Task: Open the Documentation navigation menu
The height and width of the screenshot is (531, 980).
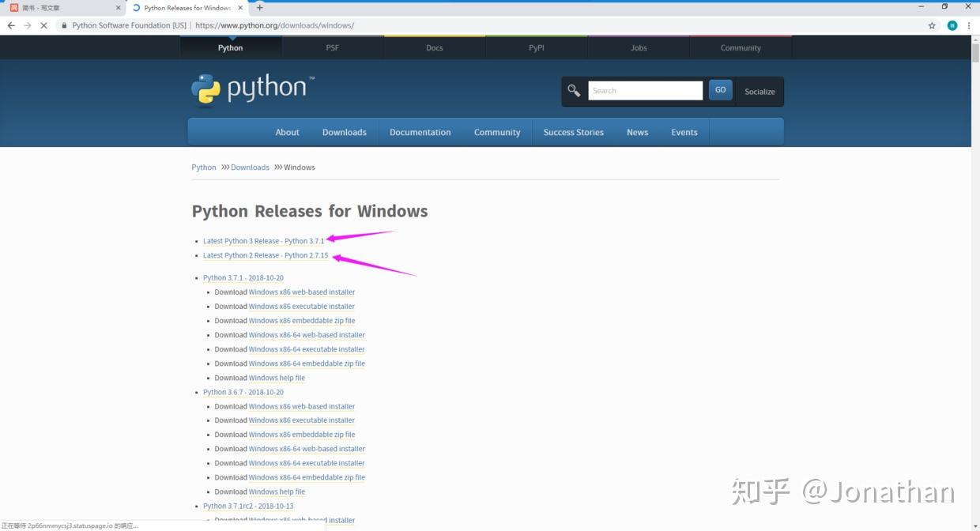Action: (420, 132)
